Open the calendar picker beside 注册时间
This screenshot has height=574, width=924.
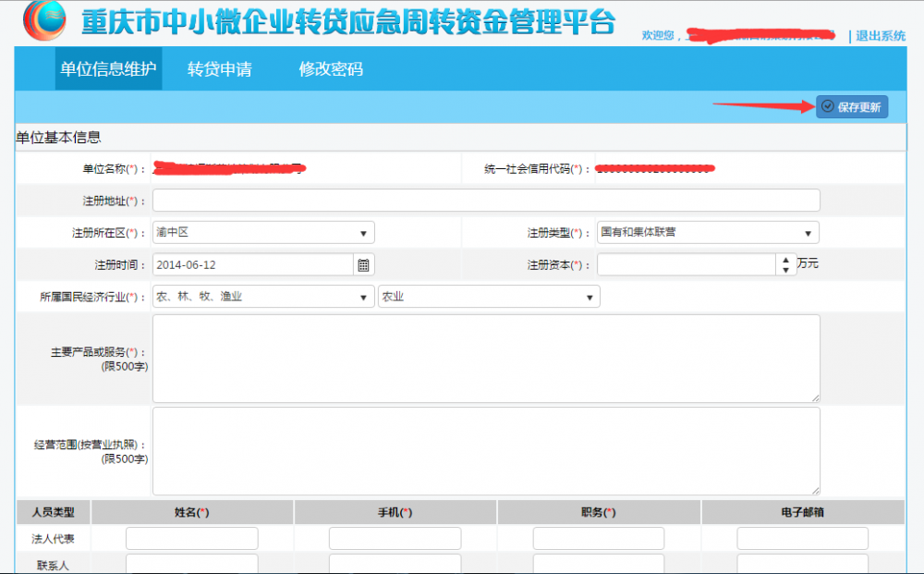(x=364, y=263)
